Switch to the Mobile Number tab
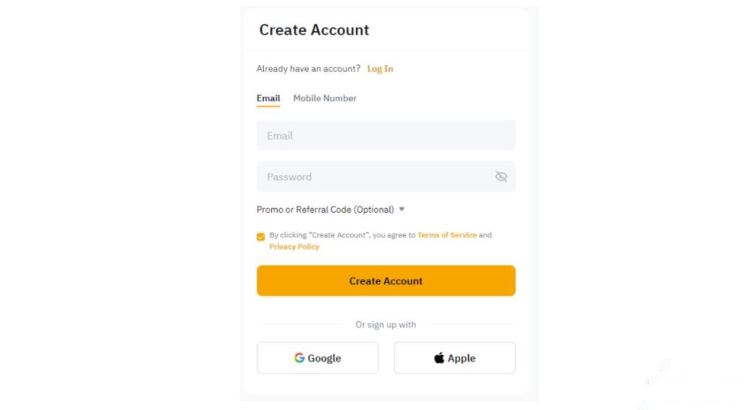This screenshot has height=410, width=750. coord(325,98)
